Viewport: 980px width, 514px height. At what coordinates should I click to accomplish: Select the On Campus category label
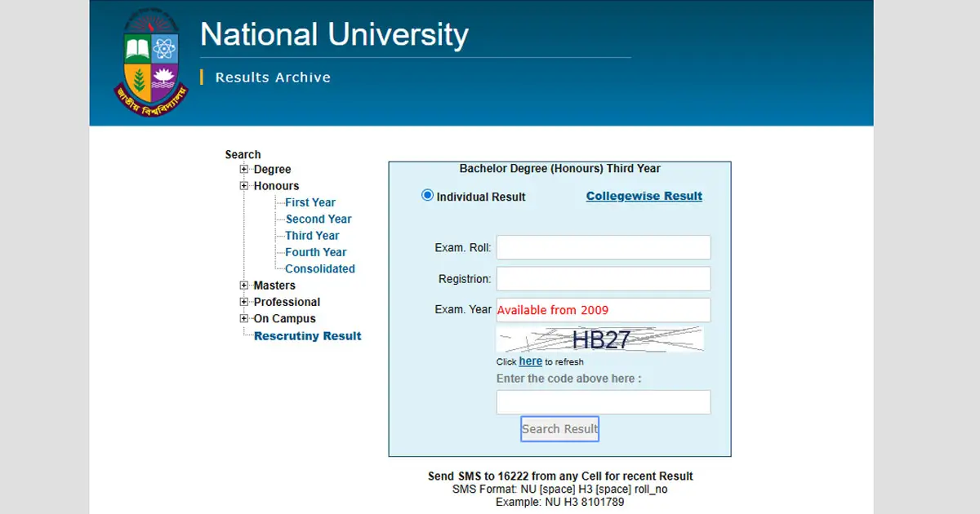point(284,319)
